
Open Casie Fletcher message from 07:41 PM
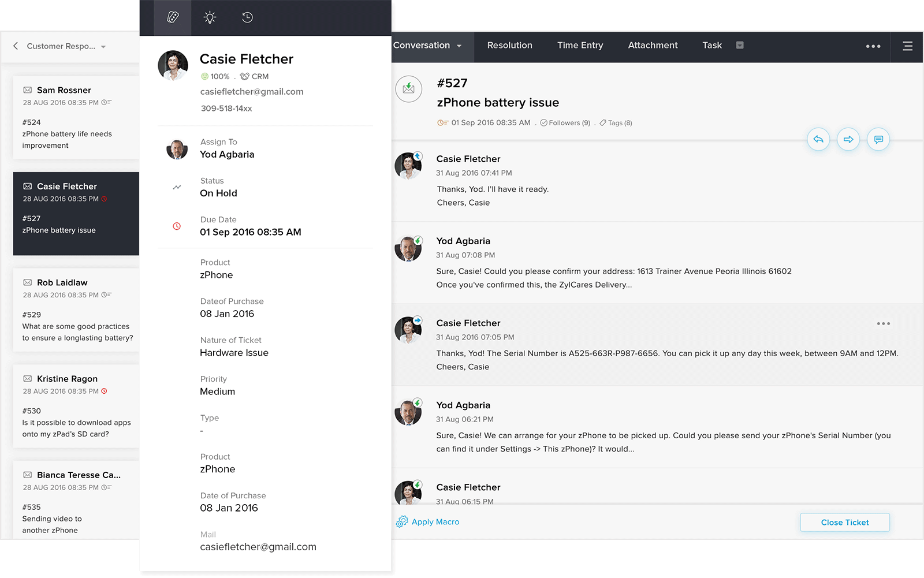tap(657, 181)
